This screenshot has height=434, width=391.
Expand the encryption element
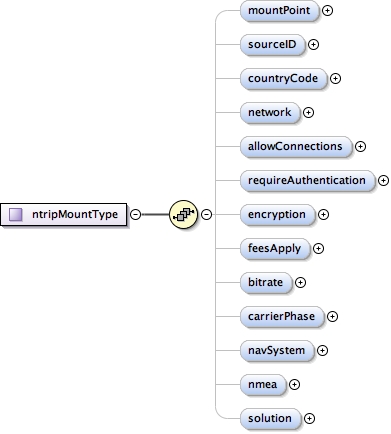point(323,214)
